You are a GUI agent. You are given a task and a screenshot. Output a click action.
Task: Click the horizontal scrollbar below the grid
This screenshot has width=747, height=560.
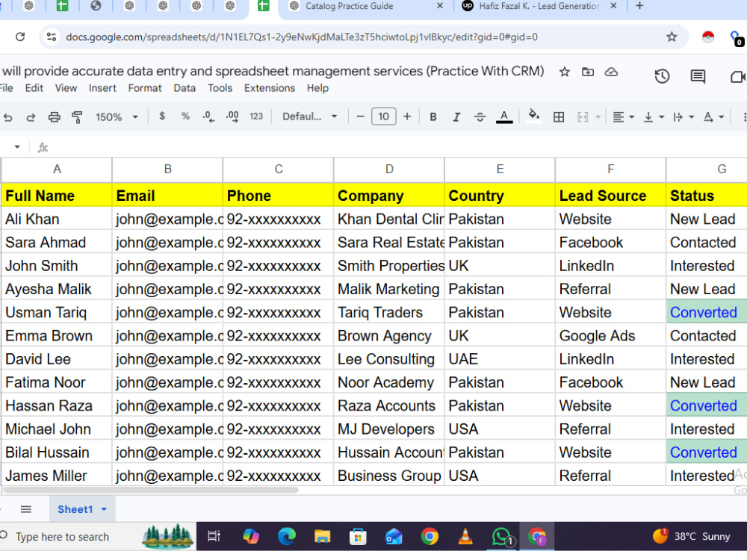click(x=151, y=490)
